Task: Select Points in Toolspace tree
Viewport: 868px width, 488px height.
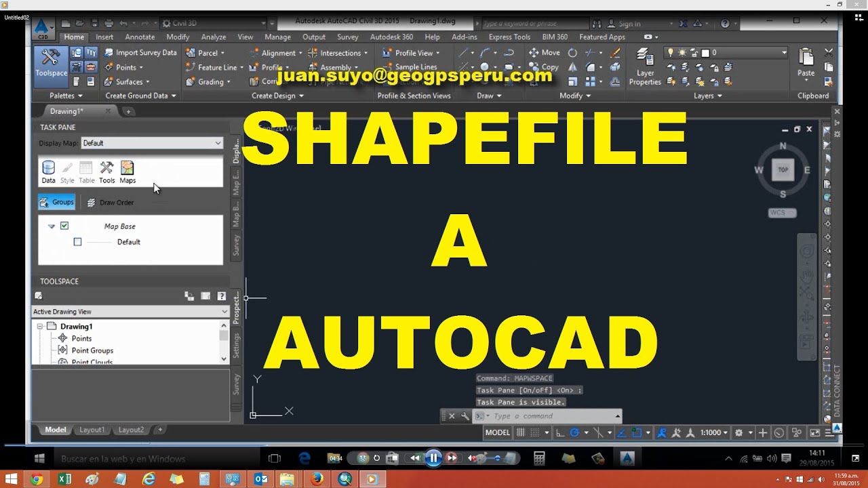Action: [81, 338]
